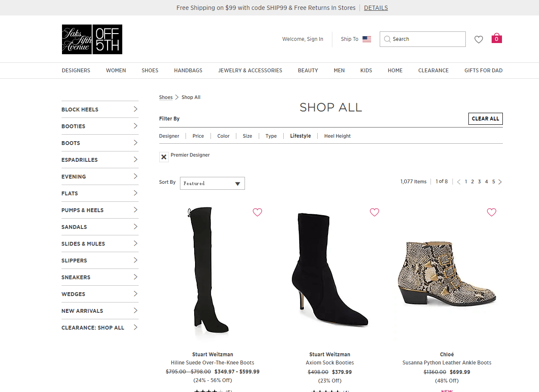Image resolution: width=539 pixels, height=392 pixels.
Task: Open the Men menu
Action: [339, 71]
